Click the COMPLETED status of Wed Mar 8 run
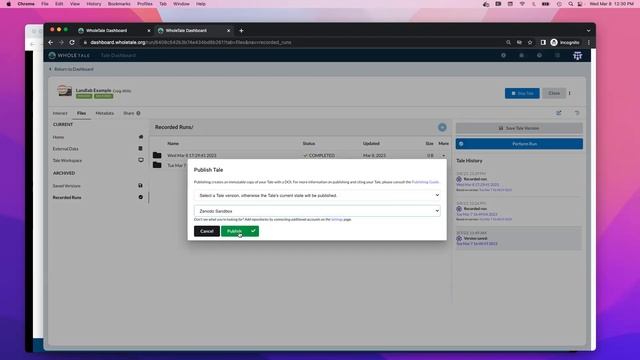Screen dimensions: 640x360 [x=319, y=156]
